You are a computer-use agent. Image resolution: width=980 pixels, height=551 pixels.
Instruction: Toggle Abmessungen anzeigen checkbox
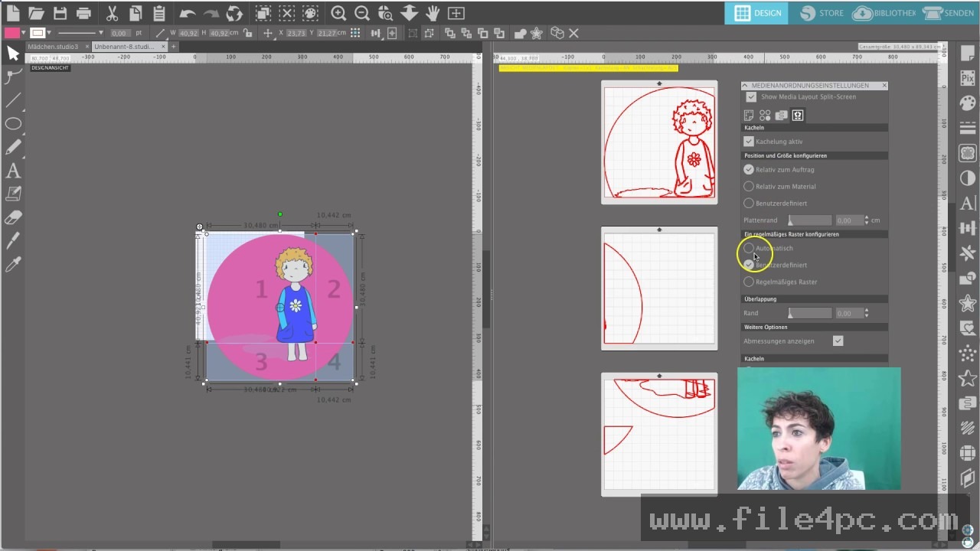(x=838, y=341)
